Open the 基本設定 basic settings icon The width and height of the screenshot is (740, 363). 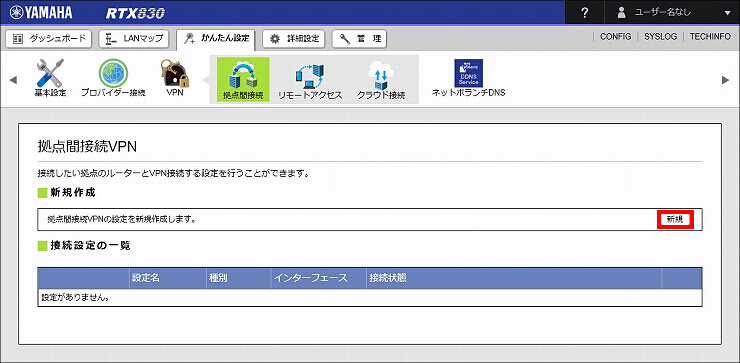(x=50, y=78)
